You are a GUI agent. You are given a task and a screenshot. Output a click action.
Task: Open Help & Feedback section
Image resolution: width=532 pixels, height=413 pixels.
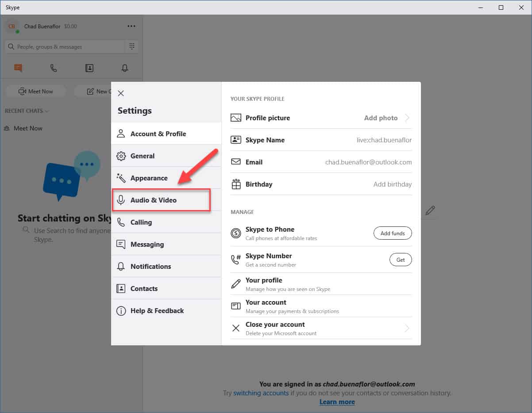166,310
